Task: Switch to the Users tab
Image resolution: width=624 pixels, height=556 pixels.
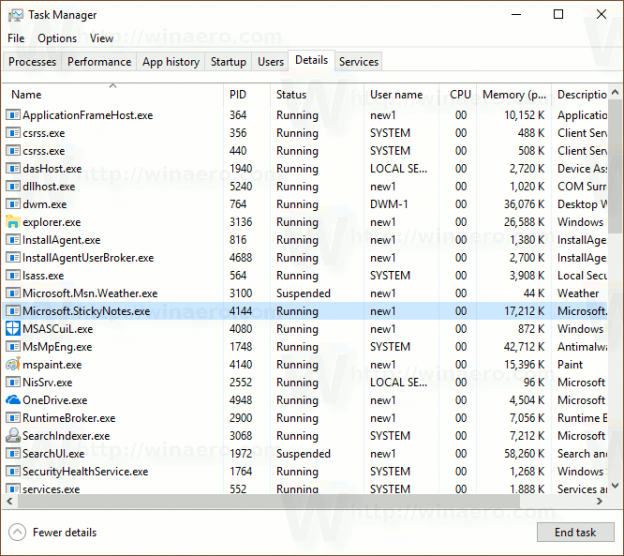Action: [271, 62]
